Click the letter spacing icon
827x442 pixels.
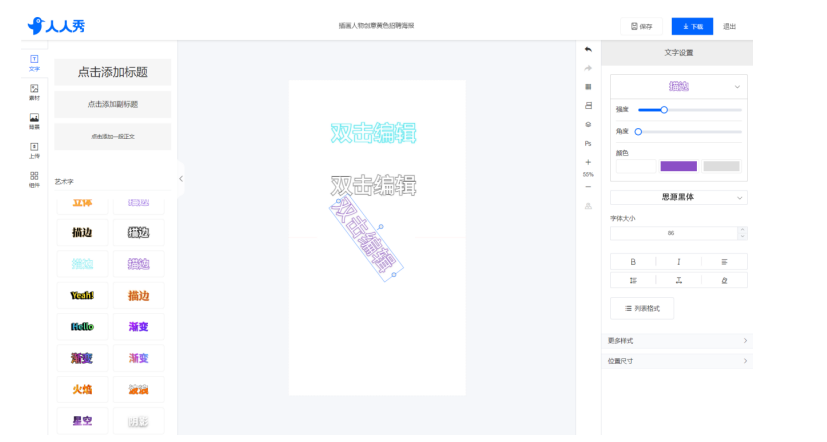click(x=679, y=281)
